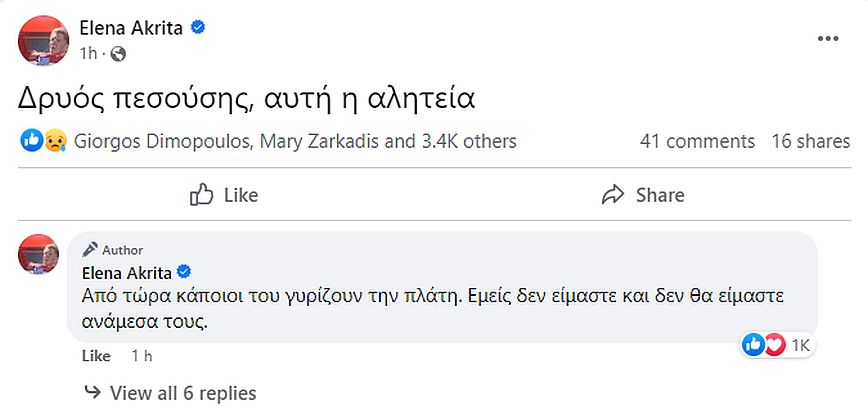View the 16 shares list
The height and width of the screenshot is (410, 868).
[810, 142]
